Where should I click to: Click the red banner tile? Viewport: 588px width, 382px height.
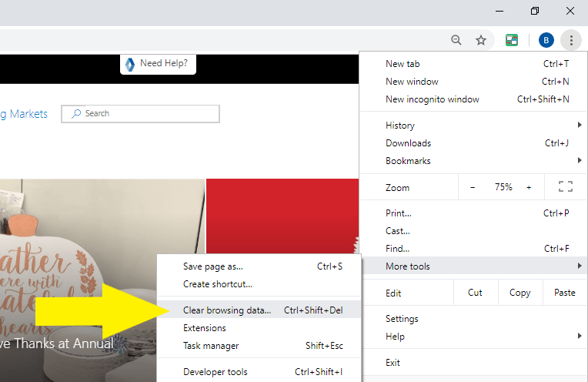click(x=282, y=216)
